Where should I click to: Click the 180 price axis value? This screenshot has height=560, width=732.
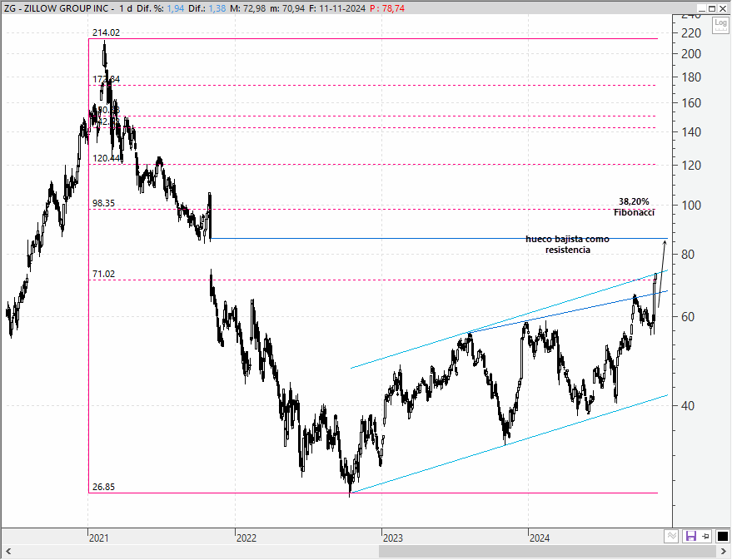point(691,77)
